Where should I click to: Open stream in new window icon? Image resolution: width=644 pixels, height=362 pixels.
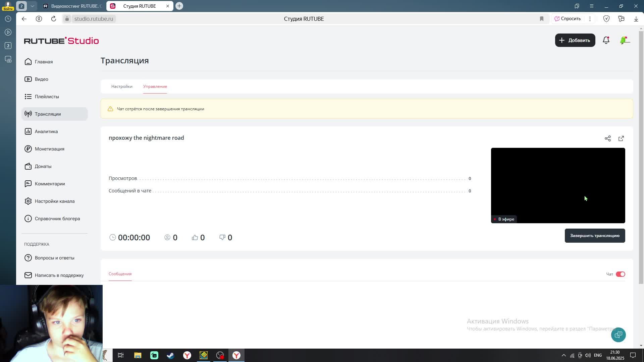click(621, 138)
